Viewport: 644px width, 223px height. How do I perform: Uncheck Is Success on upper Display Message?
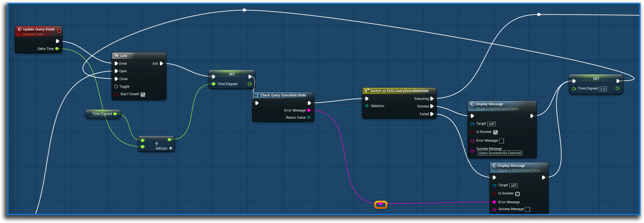(x=495, y=132)
